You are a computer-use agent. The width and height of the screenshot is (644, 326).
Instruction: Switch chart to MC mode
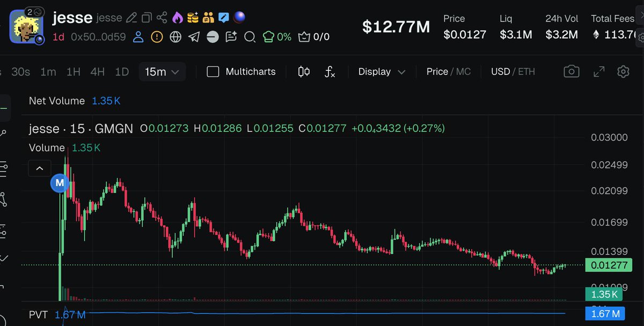click(x=463, y=71)
